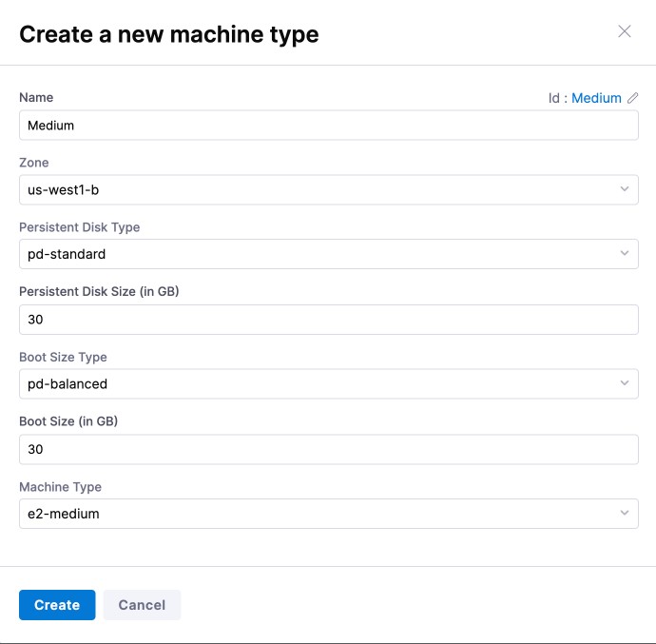Image resolution: width=656 pixels, height=644 pixels.
Task: Expand the Boot Size Type dropdown showing pd-balanced
Action: (314, 384)
